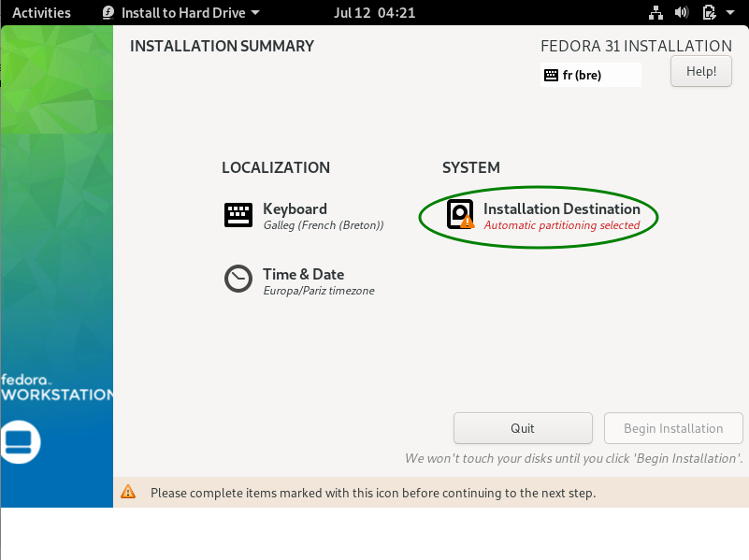
Task: Open Activities overview
Action: tap(41, 12)
